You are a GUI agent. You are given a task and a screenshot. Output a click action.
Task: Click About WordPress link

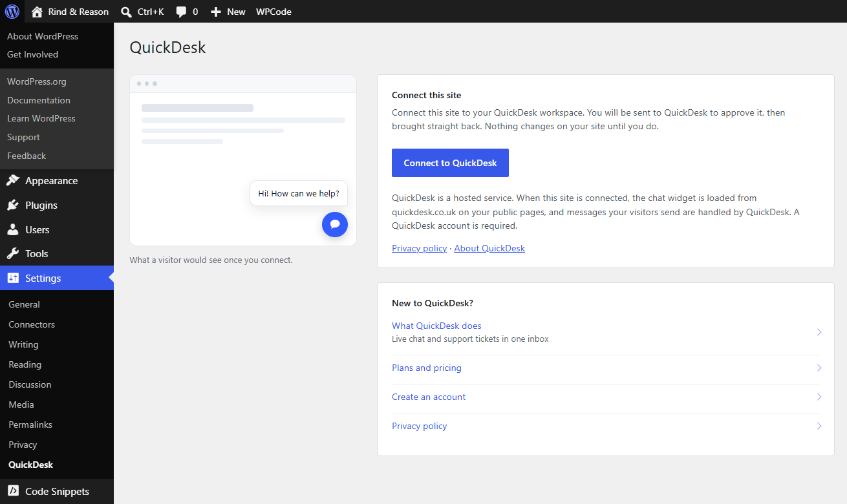[43, 36]
